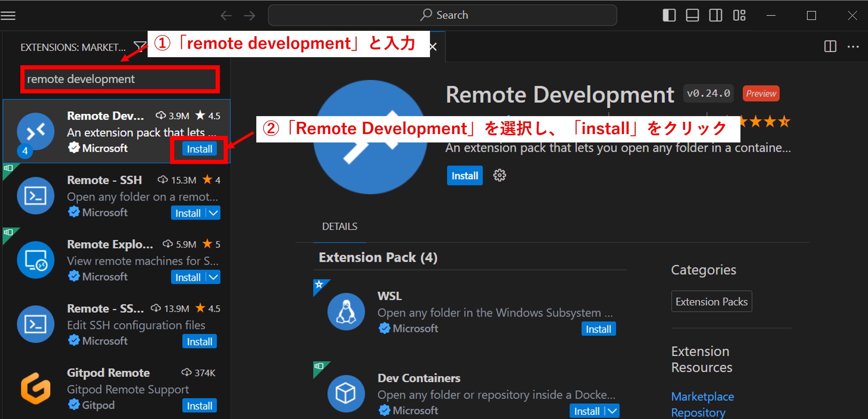The image size is (868, 419).
Task: Click the Go Forward navigation arrow
Action: (x=249, y=16)
